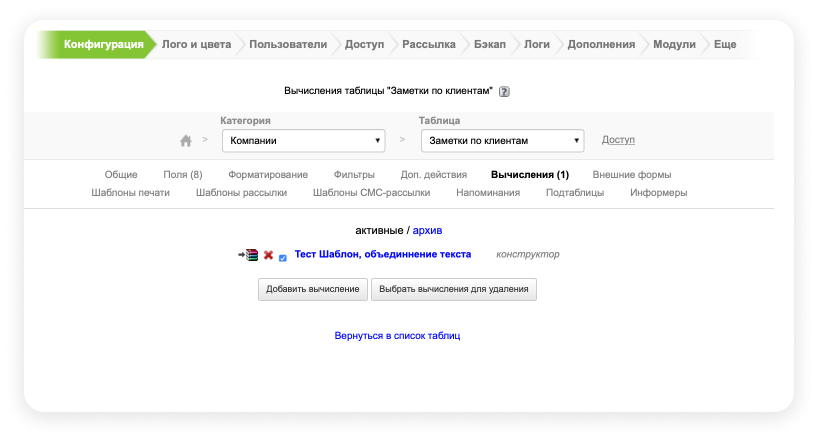Open the Напоминания tab
This screenshot has width=818, height=440.
488,192
